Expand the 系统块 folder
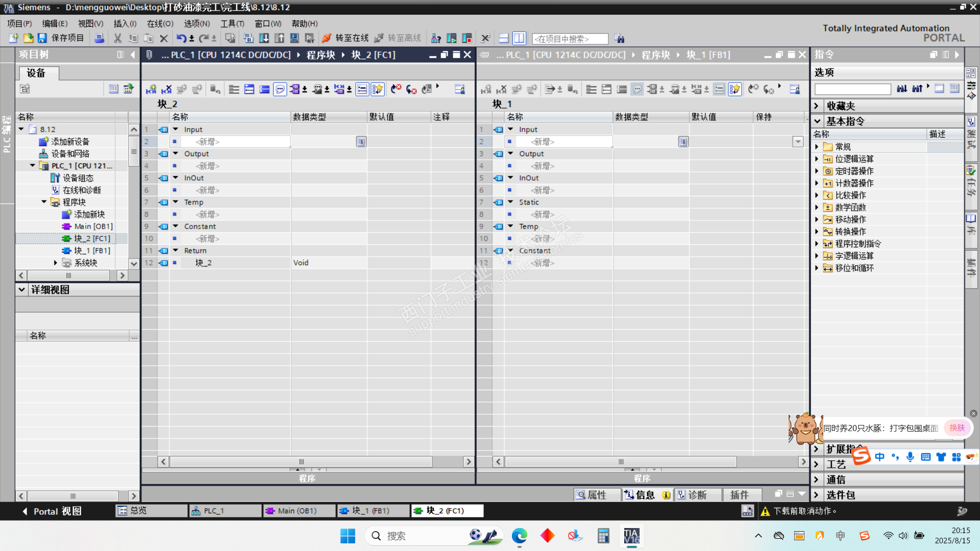This screenshot has width=980, height=551. 56,263
